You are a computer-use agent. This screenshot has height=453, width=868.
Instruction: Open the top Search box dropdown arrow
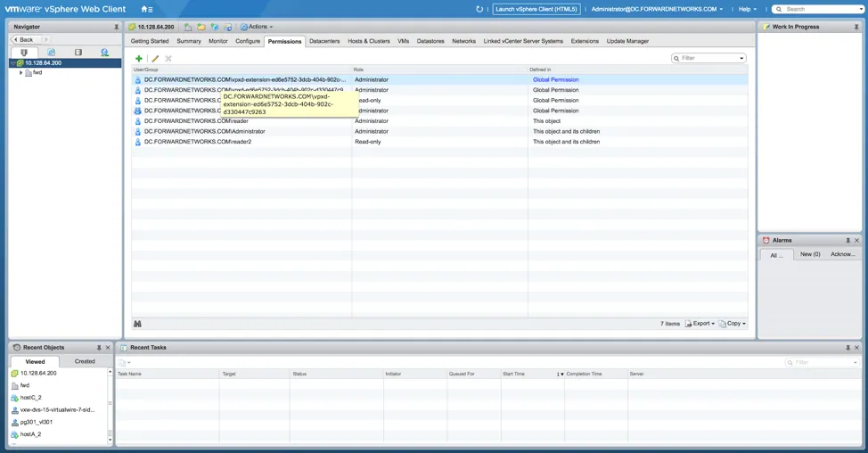tap(861, 10)
